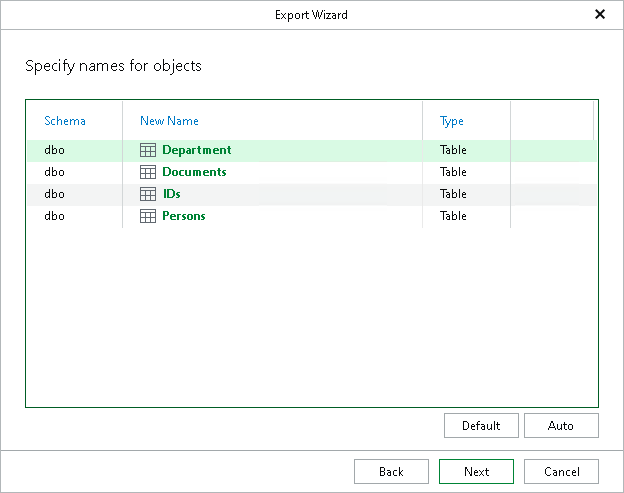Select the Documents name cell

(x=194, y=172)
